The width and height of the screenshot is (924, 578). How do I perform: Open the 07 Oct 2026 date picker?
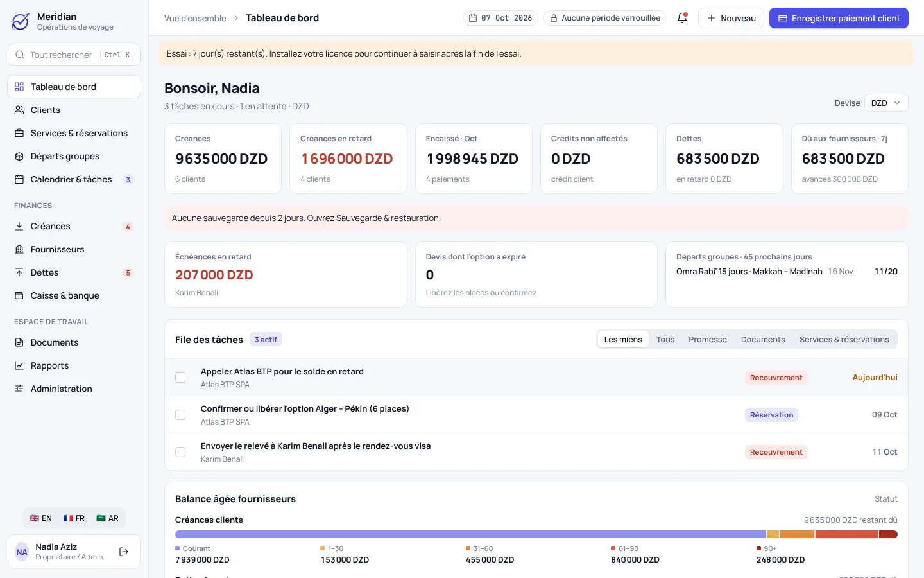501,18
